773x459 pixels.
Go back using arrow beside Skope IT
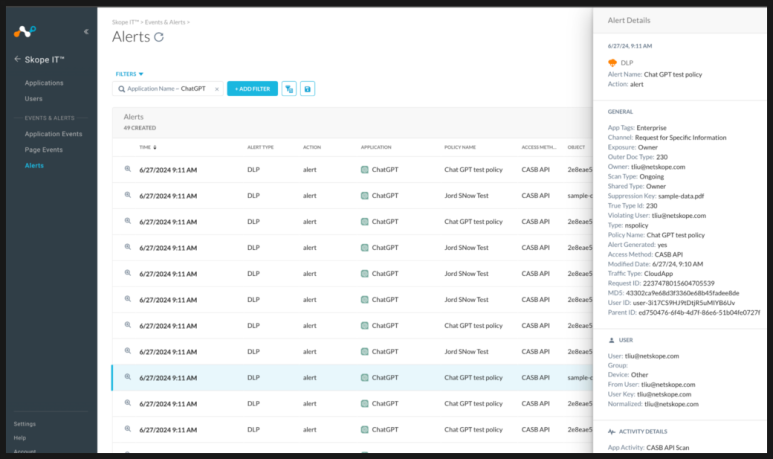[x=17, y=59]
